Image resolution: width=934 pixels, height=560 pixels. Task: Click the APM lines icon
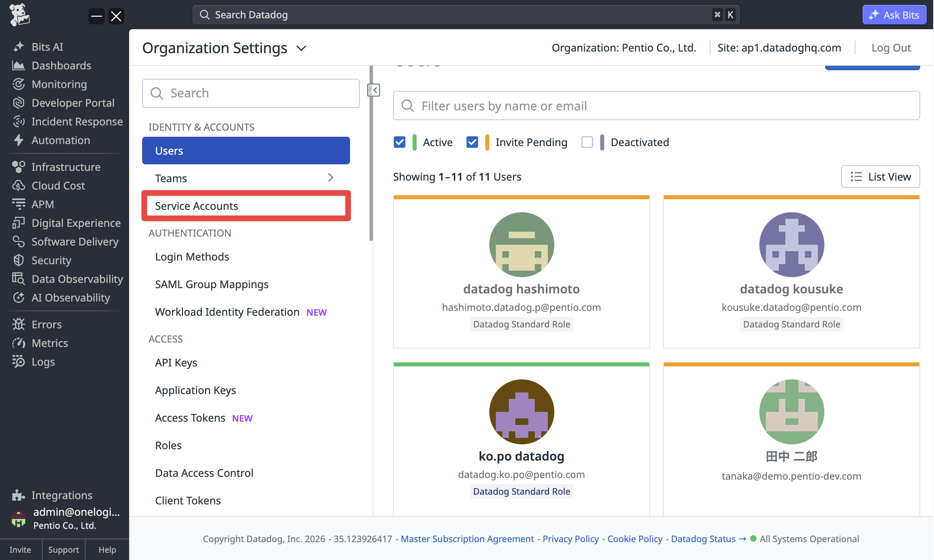(18, 204)
